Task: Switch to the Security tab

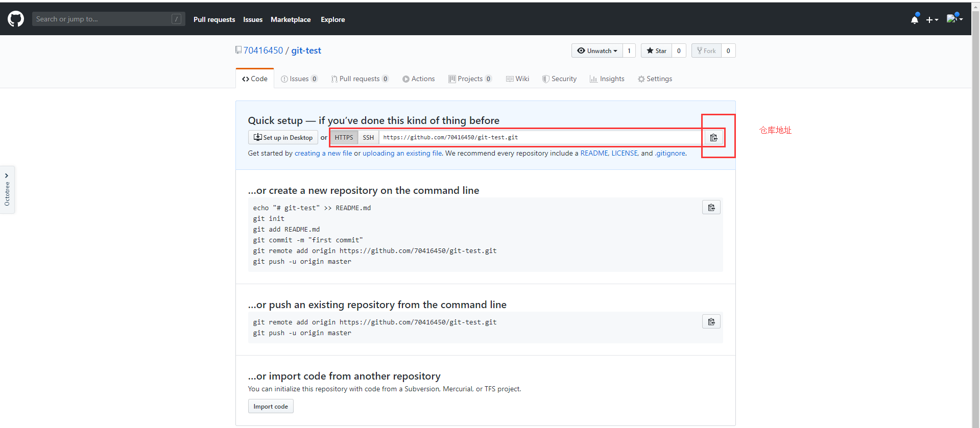Action: (559, 79)
